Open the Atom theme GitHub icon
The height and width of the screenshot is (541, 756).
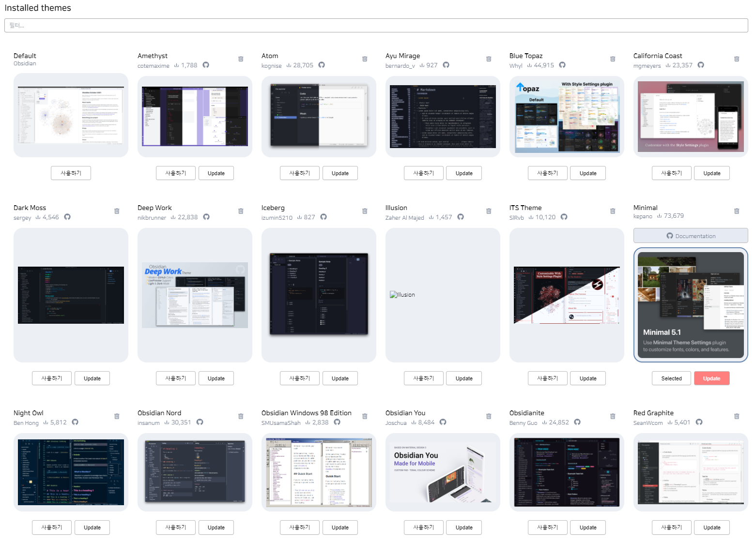[322, 65]
